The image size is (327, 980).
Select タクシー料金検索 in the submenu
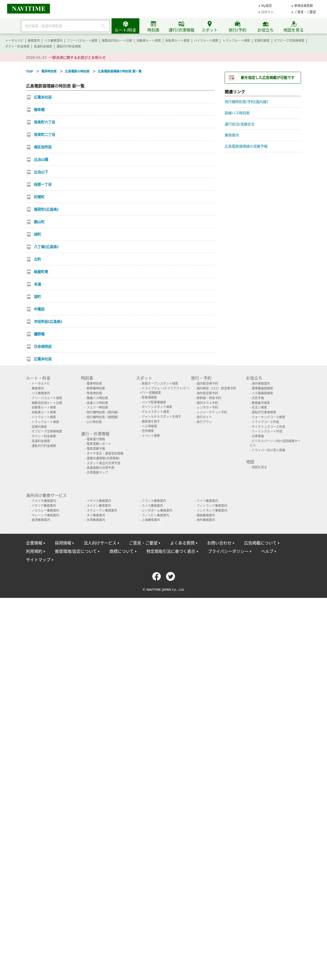click(17, 46)
